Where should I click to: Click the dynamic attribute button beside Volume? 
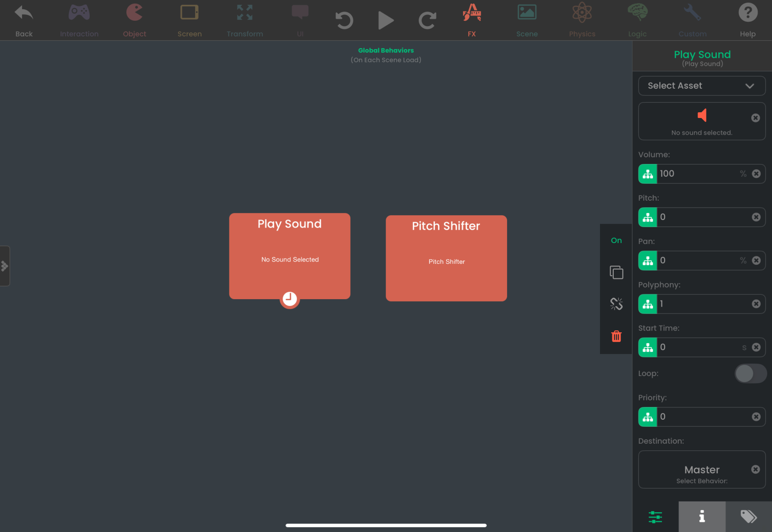[x=648, y=174]
